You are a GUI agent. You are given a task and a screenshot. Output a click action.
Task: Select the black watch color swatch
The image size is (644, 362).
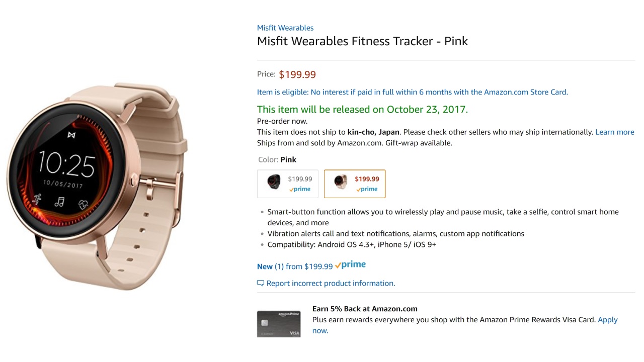click(287, 184)
